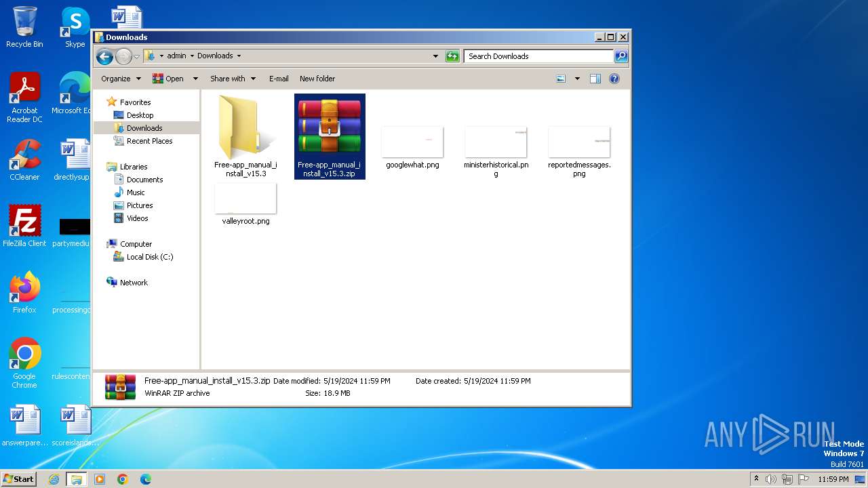Select the Free-app_manual_install_v15.3 folder

click(x=245, y=136)
